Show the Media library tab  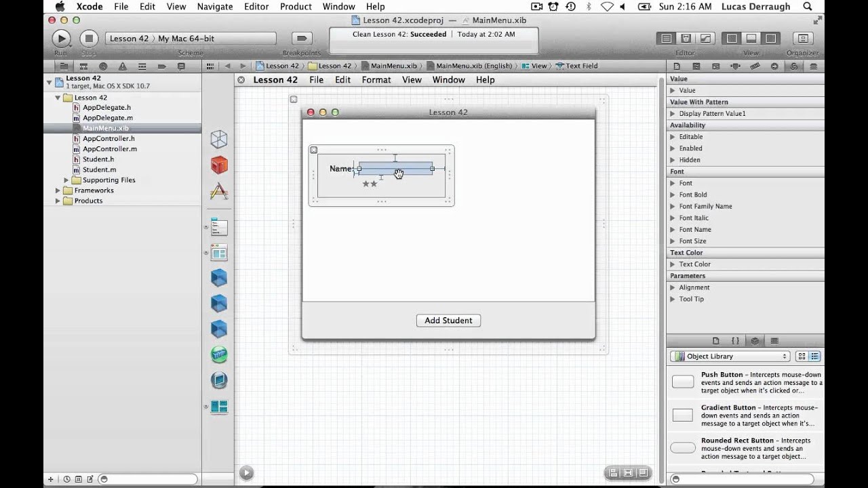[x=774, y=341]
